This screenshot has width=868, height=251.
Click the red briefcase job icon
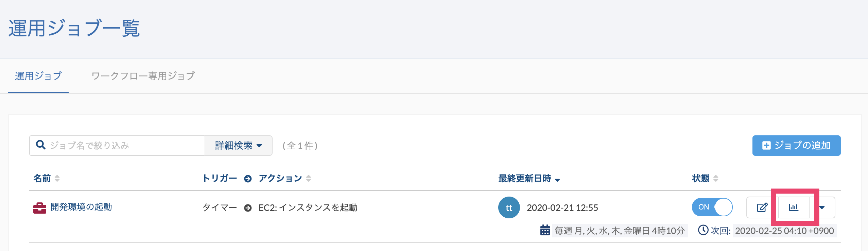pos(40,208)
